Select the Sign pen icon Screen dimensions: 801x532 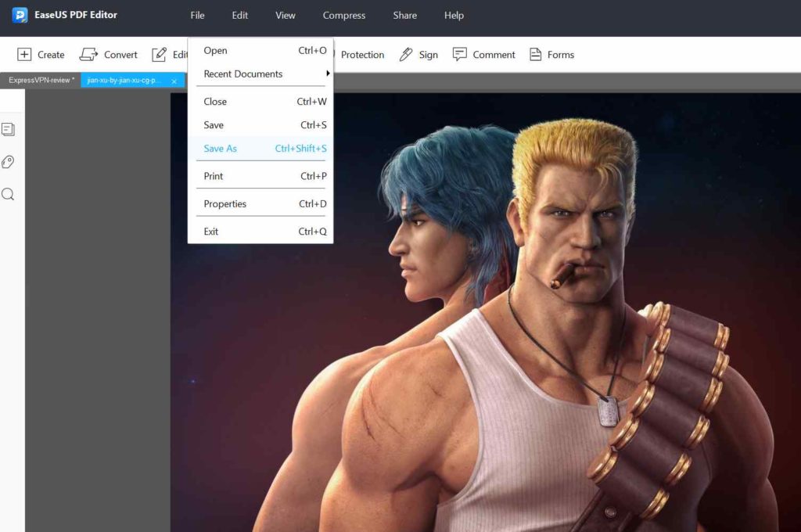(406, 54)
